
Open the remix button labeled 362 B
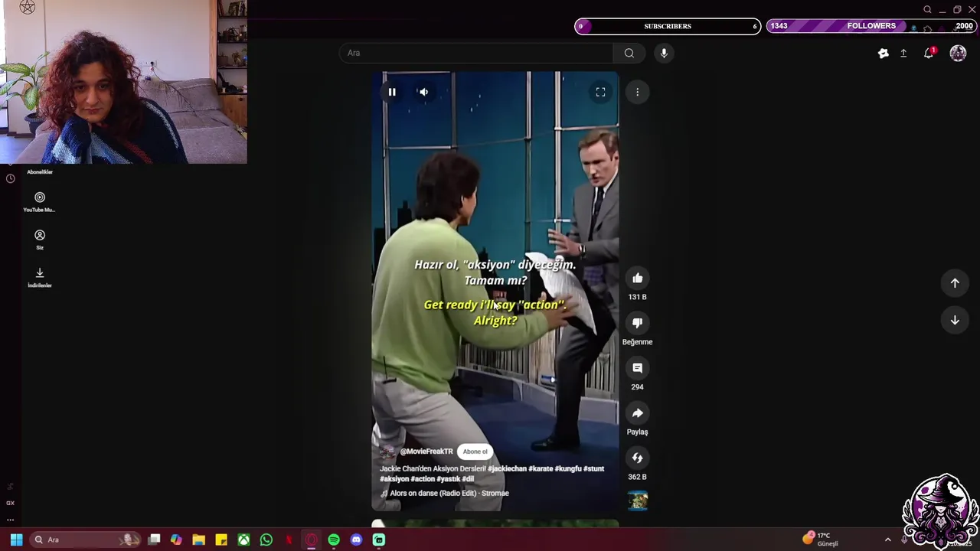[x=637, y=458]
